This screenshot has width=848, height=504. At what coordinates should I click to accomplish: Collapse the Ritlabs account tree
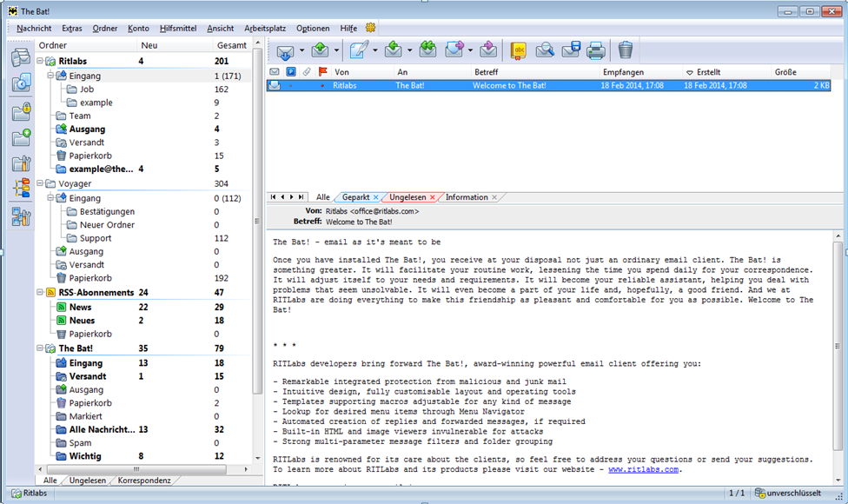(39, 61)
